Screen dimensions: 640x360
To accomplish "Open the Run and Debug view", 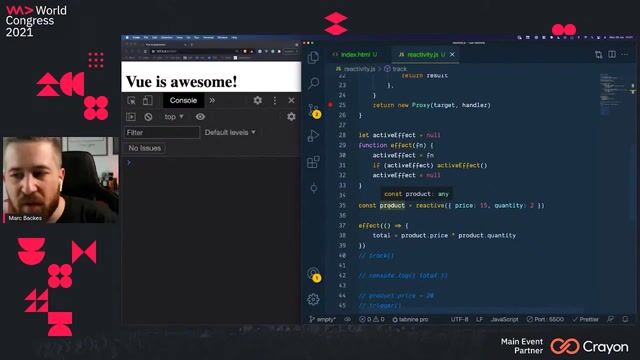I will coord(313,136).
